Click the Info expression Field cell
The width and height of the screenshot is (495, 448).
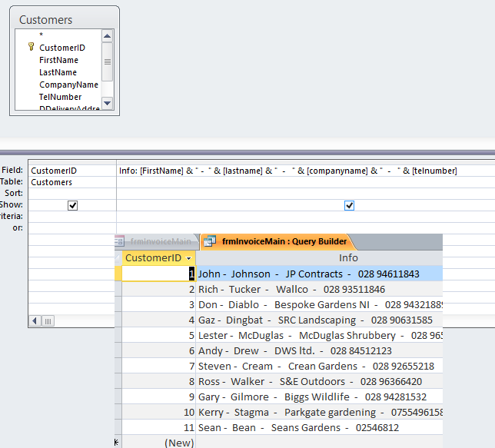coord(306,171)
